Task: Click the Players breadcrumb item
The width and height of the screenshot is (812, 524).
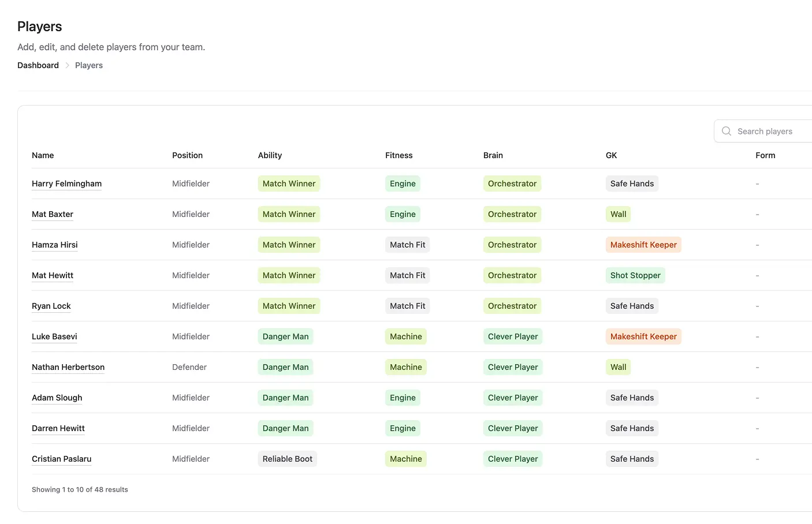Action: [89, 65]
